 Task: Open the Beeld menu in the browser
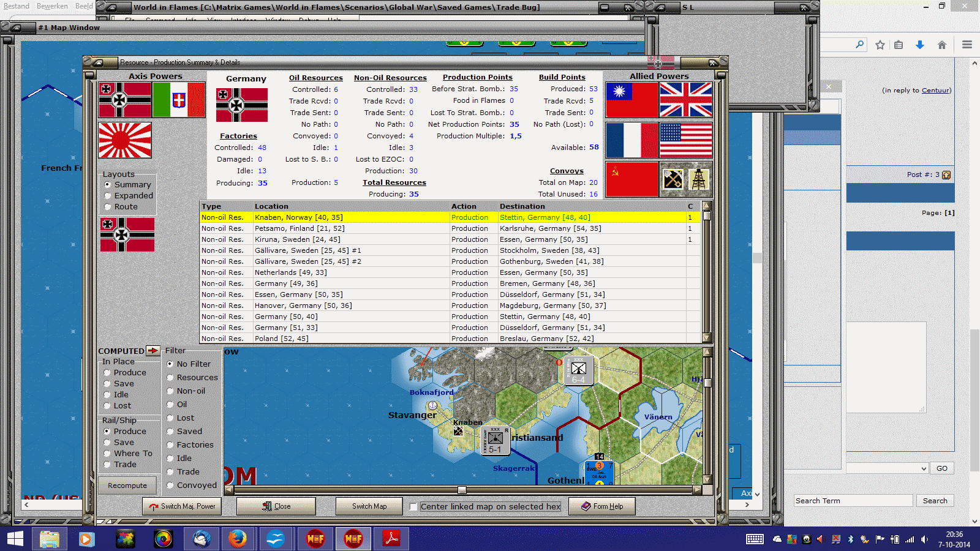click(85, 6)
